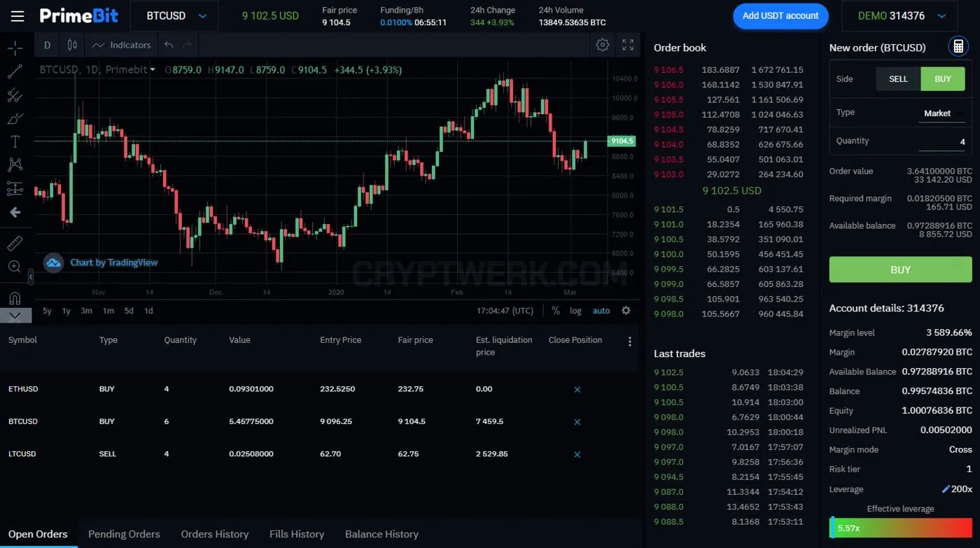Set order side to BUY
Image resolution: width=980 pixels, height=548 pixels.
point(943,79)
